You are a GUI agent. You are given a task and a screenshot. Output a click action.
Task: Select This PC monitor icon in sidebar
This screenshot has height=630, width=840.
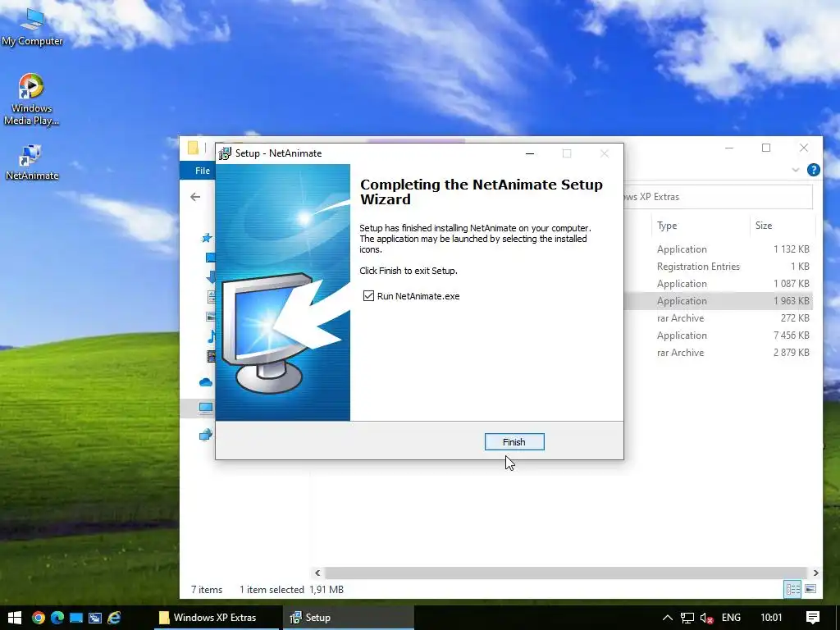(x=206, y=409)
